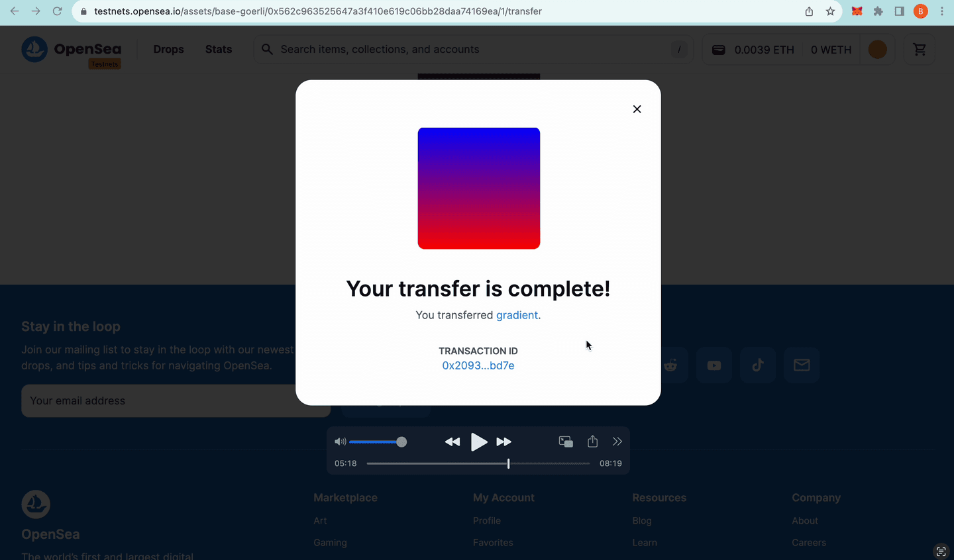Mute the video player speaker icon
This screenshot has width=954, height=560.
click(340, 442)
